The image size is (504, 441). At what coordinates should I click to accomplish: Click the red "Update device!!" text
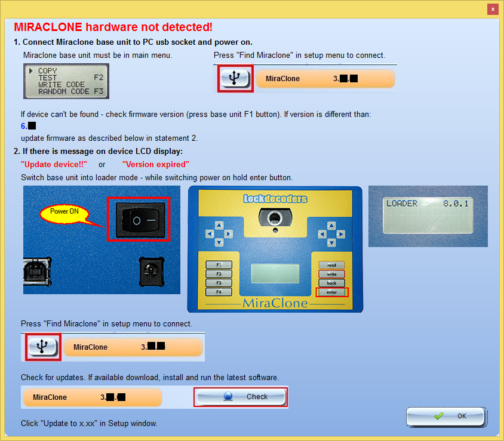click(x=54, y=165)
